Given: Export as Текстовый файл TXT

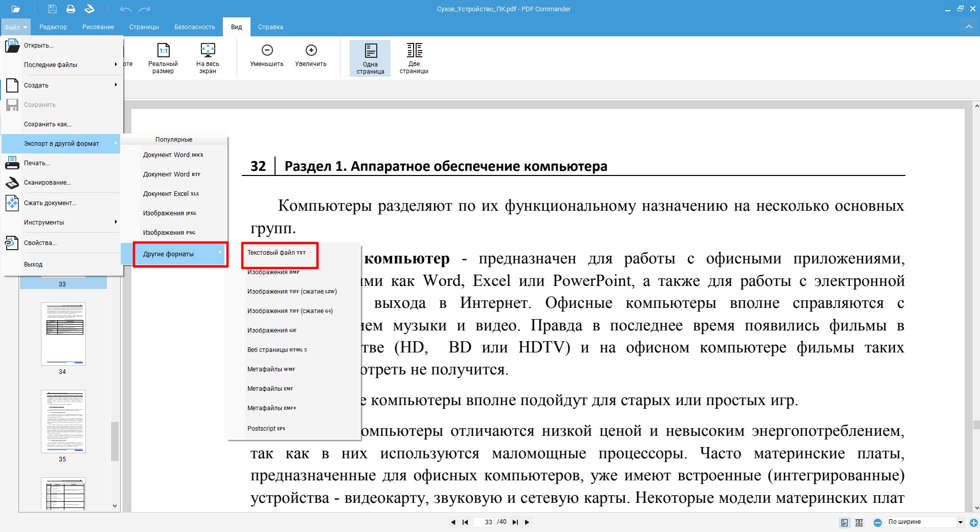Looking at the screenshot, I should point(294,253).
